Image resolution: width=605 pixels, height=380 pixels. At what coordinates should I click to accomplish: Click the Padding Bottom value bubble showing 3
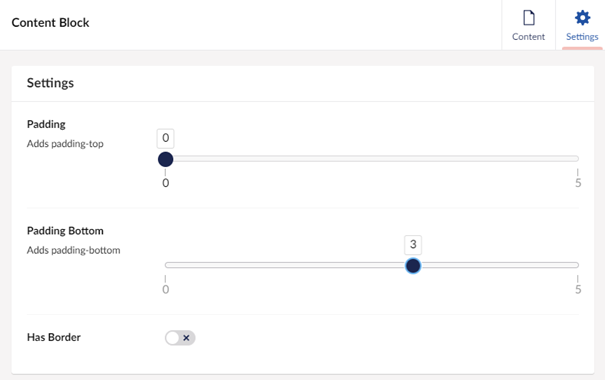pyautogui.click(x=413, y=245)
